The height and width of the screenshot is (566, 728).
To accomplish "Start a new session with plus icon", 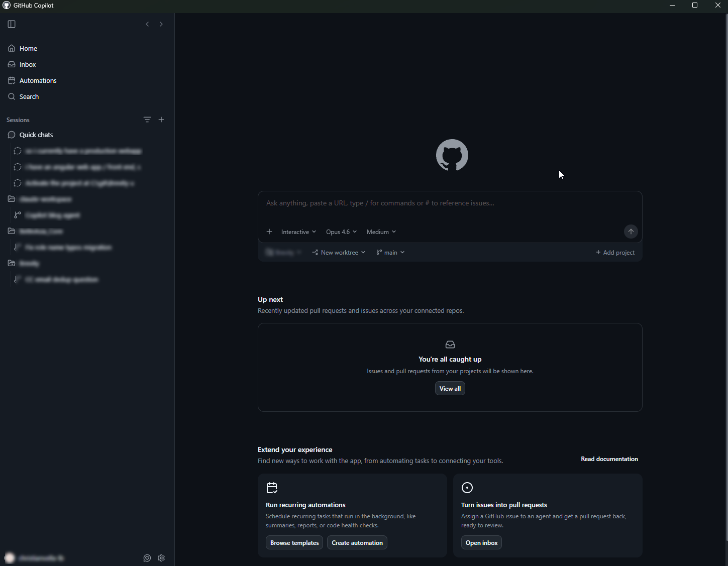I will pos(161,120).
